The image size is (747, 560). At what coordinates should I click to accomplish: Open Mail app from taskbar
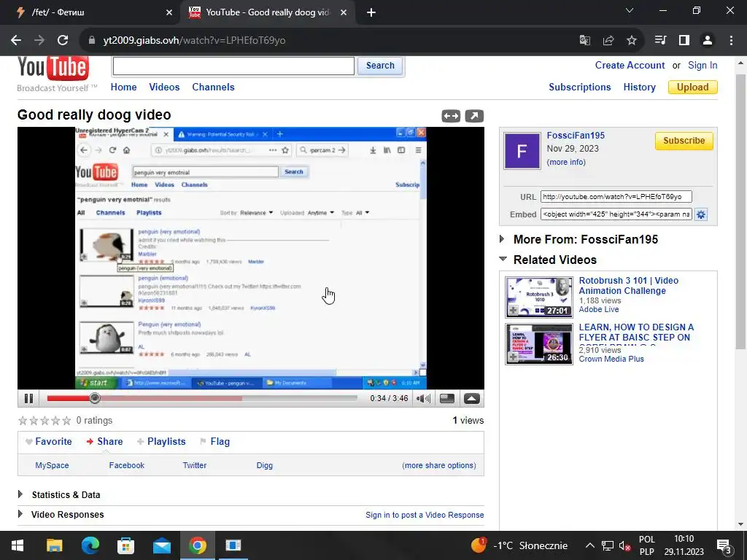point(161,545)
